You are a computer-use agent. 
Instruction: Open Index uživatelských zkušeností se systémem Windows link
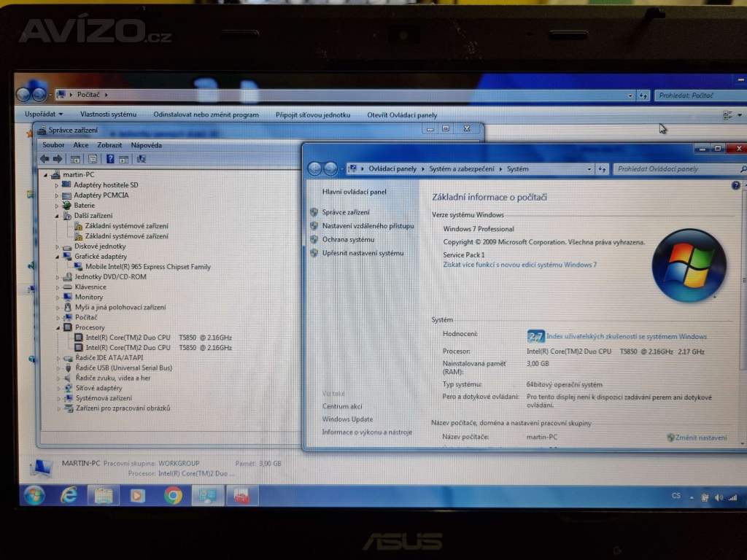click(x=627, y=336)
